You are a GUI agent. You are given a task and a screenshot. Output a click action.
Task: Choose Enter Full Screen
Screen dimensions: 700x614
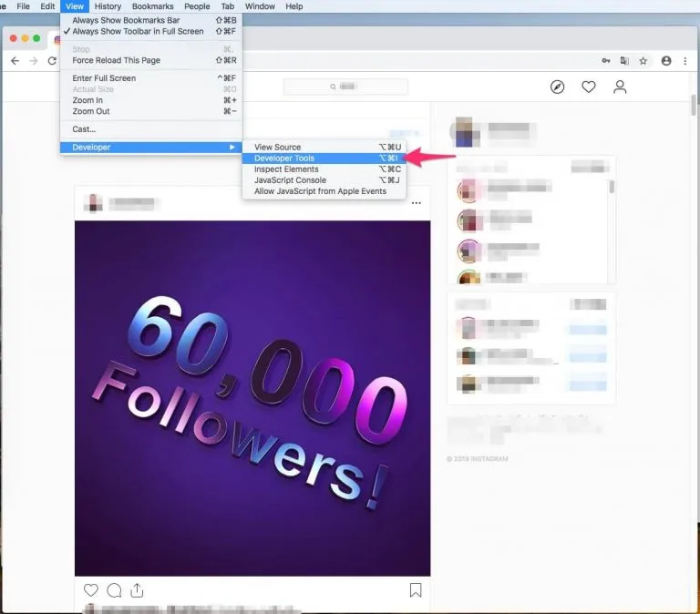(151, 78)
